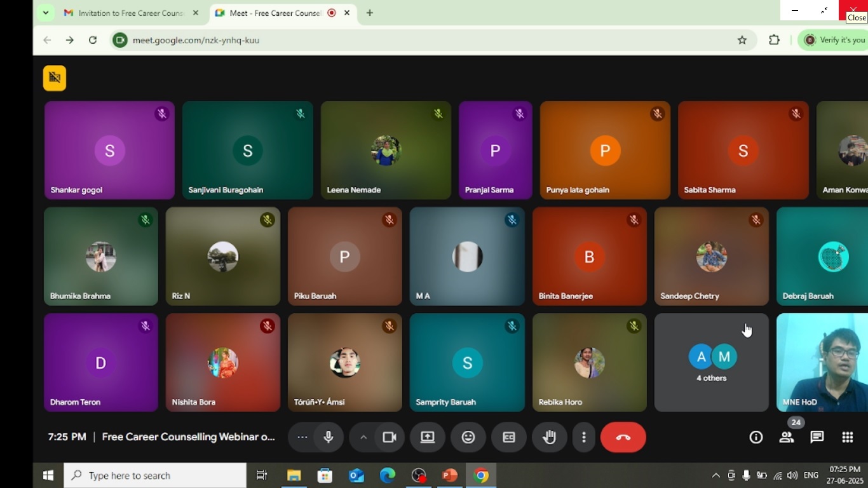
Task: Switch to the Gmail Invitation tab
Action: click(x=130, y=13)
